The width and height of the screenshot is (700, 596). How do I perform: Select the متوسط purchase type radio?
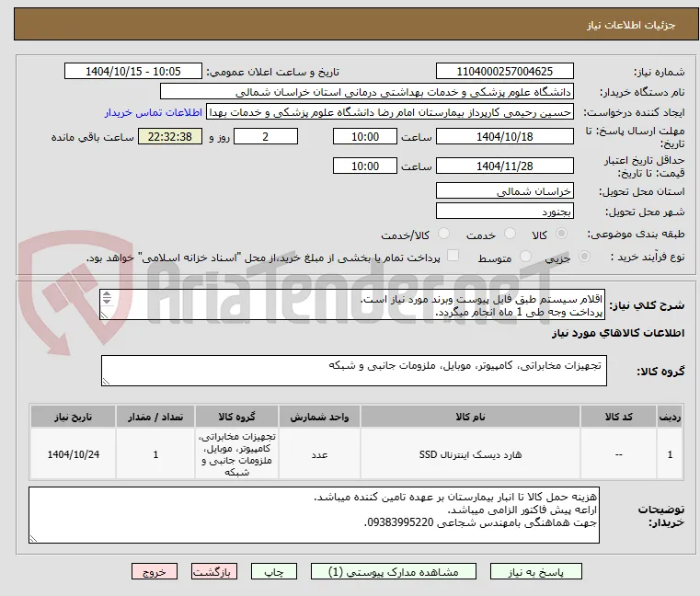(x=525, y=257)
